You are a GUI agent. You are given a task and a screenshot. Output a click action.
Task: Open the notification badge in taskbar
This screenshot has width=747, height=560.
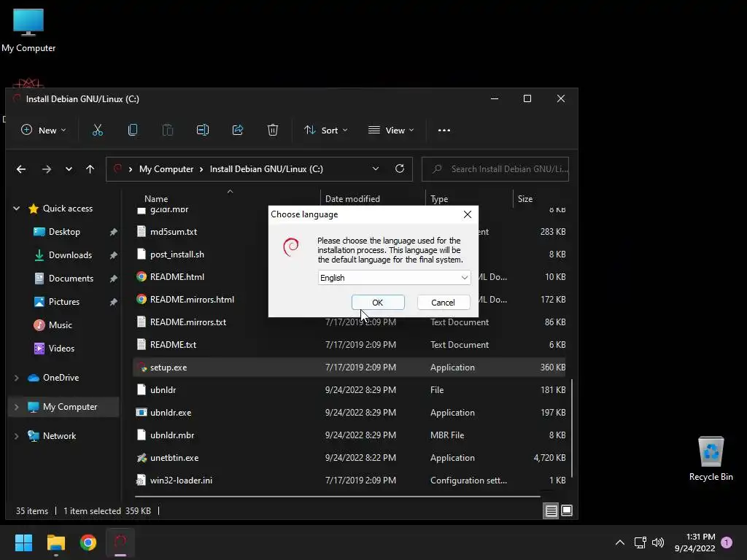pos(727,542)
